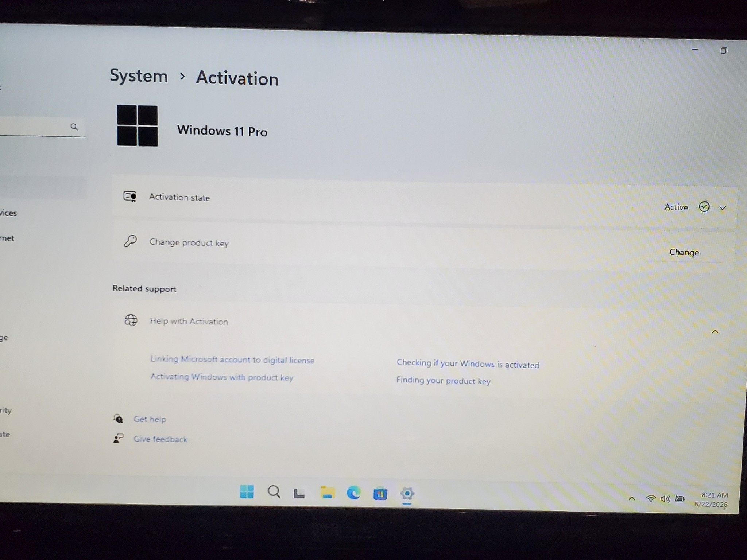Click the Activation breadcrumb title
Screen dimensions: 747x560
click(x=237, y=78)
